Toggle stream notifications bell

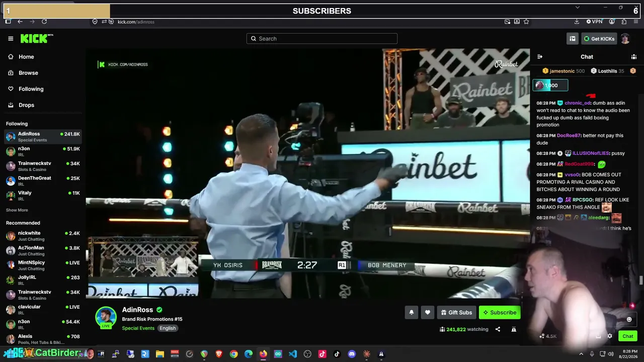tap(411, 312)
